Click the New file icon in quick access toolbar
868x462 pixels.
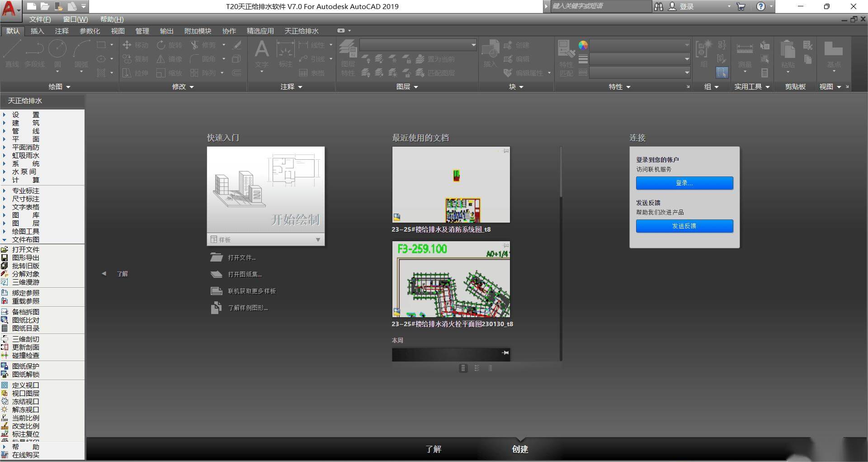[31, 6]
